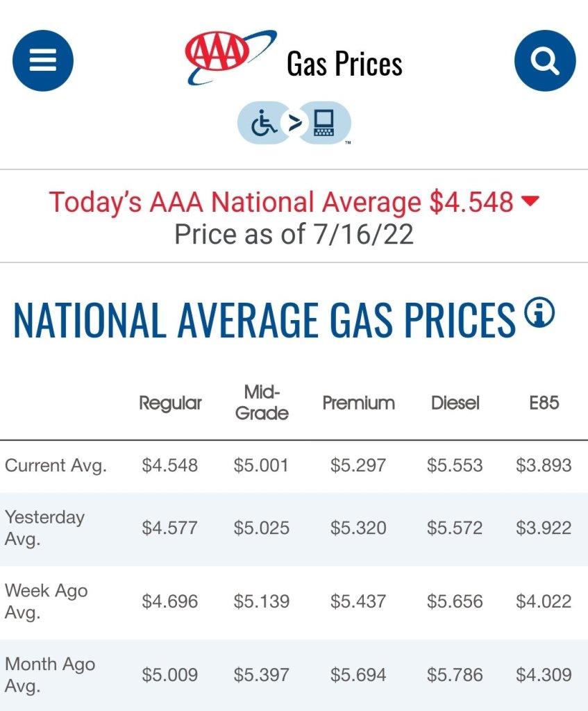Click the search magnifier icon
Viewport: 588px width, 711px height.
[545, 61]
